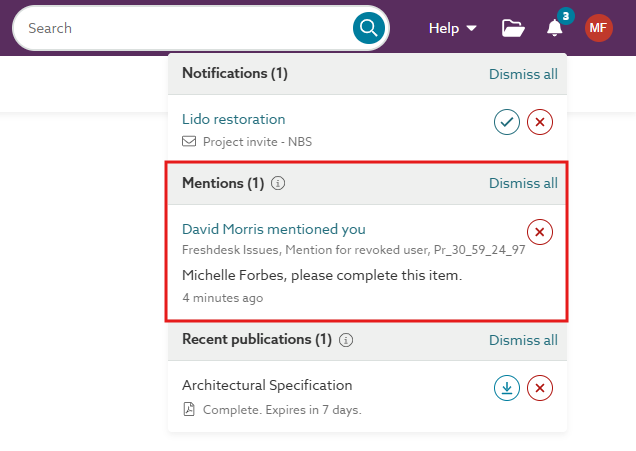Download the Architectural Specification publication

[507, 388]
